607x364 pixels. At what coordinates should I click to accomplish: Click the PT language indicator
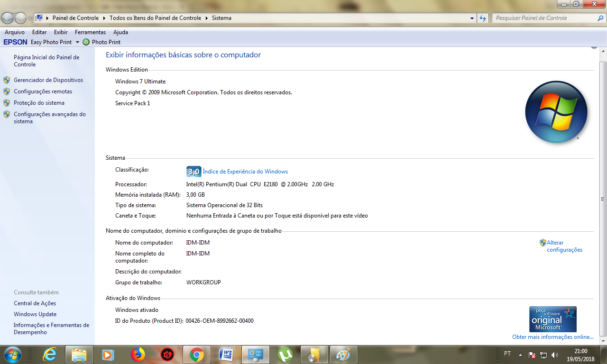[507, 354]
